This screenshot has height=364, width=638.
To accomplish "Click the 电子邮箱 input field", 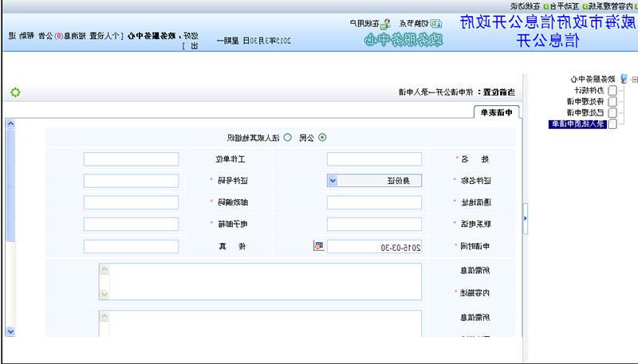I will [131, 224].
